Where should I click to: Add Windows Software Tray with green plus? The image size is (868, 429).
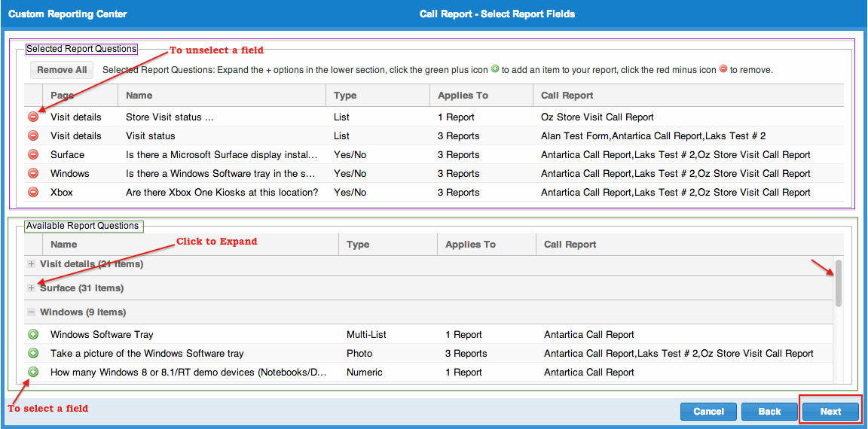pyautogui.click(x=33, y=334)
